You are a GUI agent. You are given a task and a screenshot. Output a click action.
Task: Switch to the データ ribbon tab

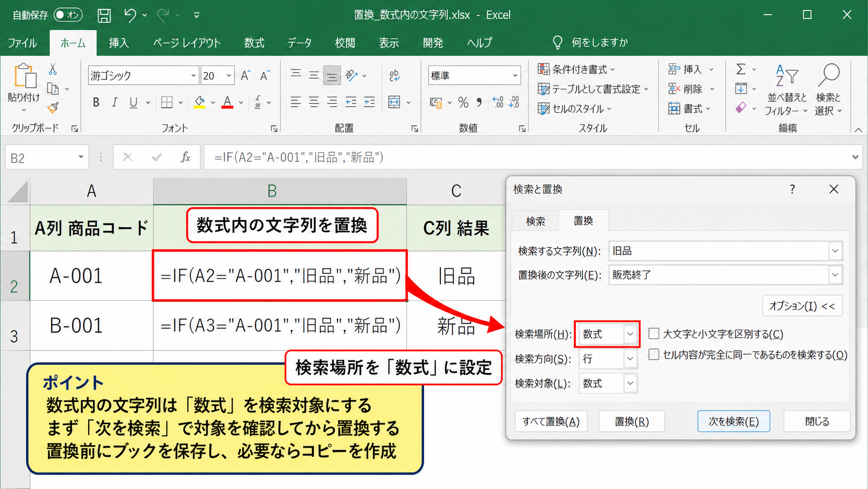click(300, 43)
